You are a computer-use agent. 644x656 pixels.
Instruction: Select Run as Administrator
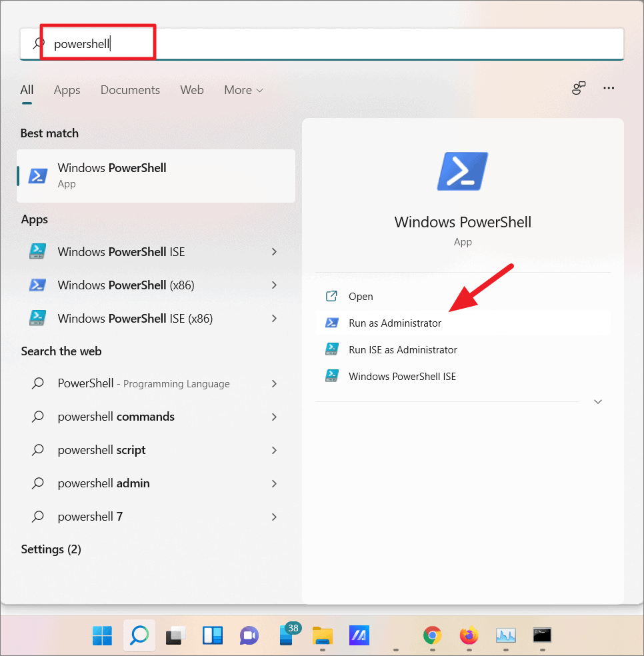coord(395,323)
